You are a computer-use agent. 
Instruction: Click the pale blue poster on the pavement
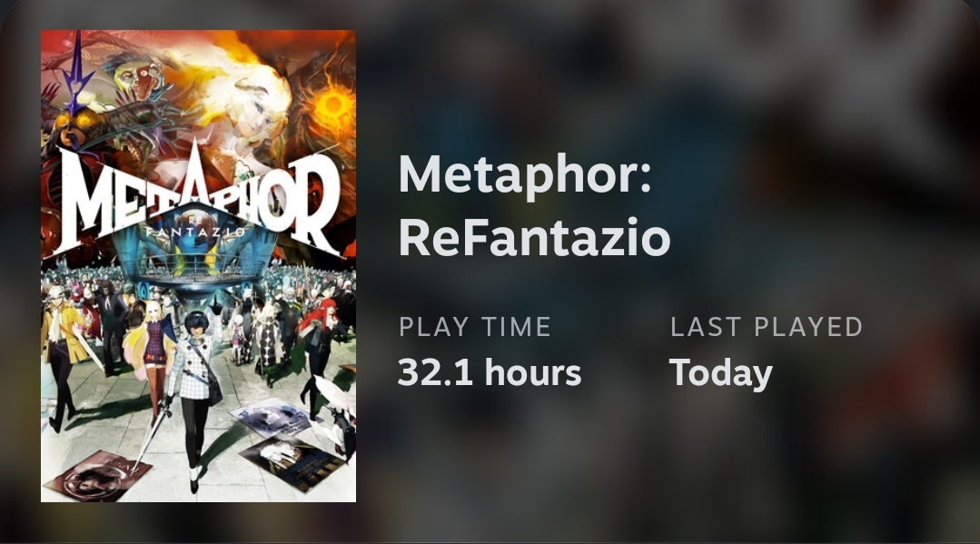click(270, 418)
